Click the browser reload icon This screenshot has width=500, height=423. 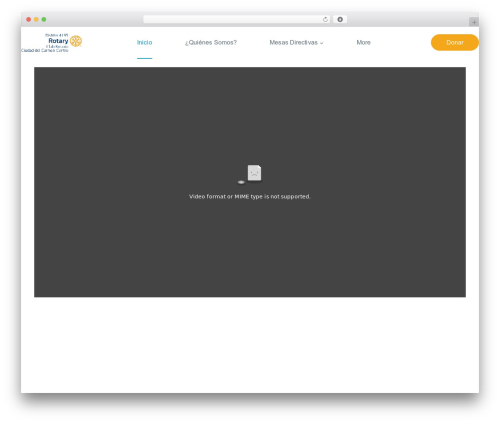325,19
